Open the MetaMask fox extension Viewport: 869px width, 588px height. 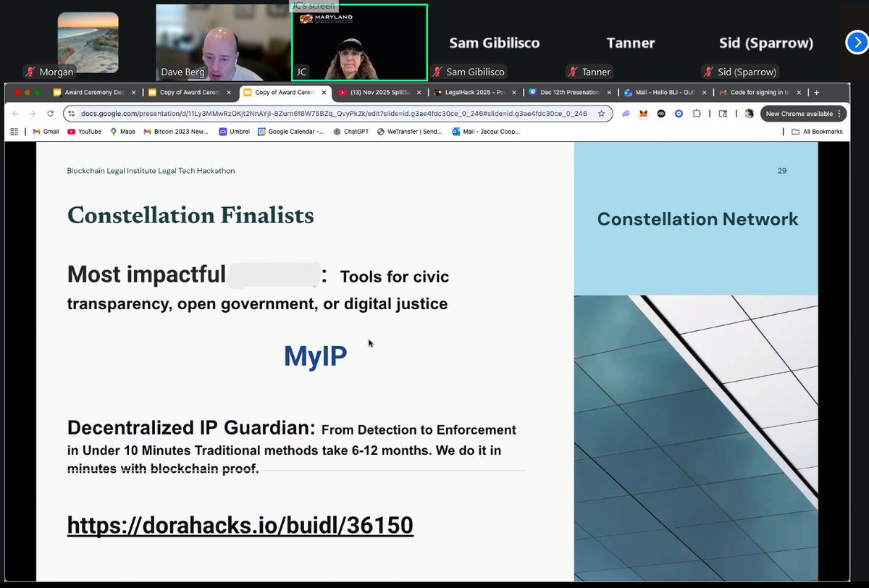tap(644, 114)
